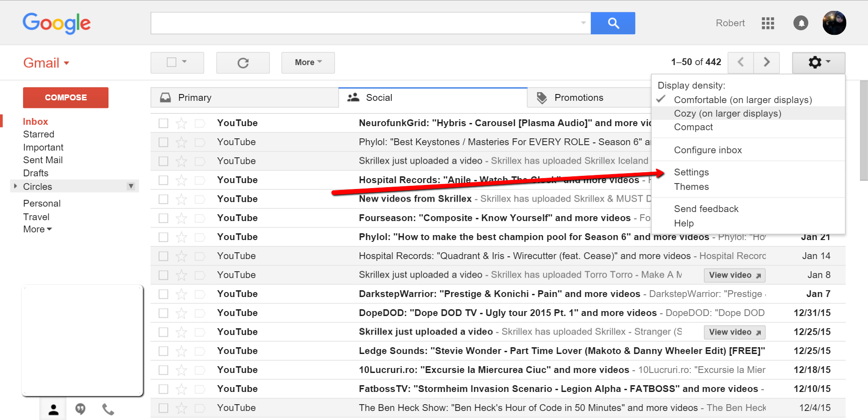Image resolution: width=868 pixels, height=420 pixels.
Task: Expand the Circles label in sidebar
Action: tap(16, 186)
